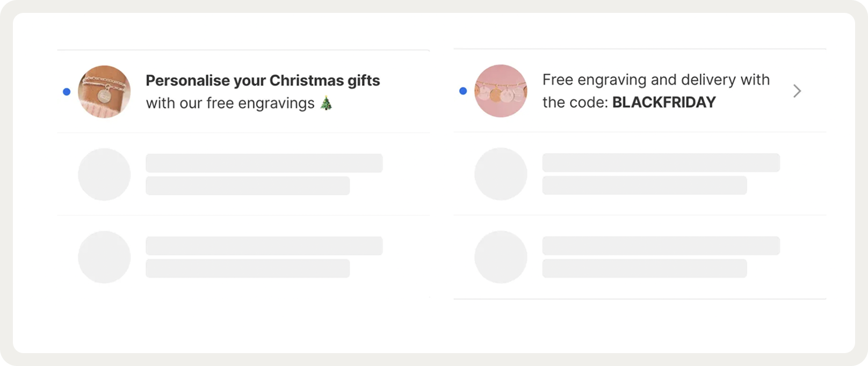Click the second-row upper skeleton bar in right list

point(661,163)
